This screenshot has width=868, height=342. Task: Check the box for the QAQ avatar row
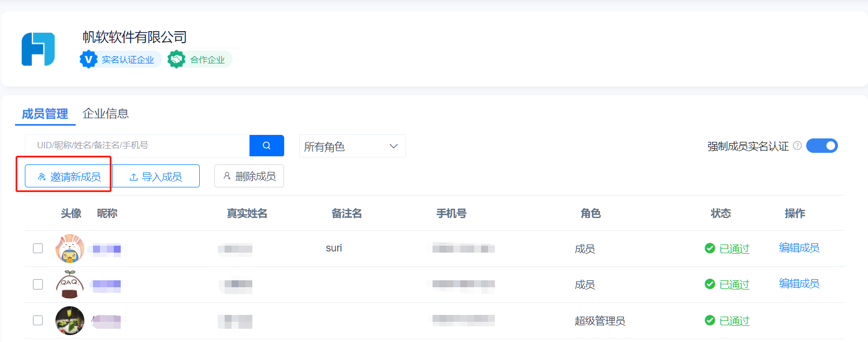coord(38,284)
